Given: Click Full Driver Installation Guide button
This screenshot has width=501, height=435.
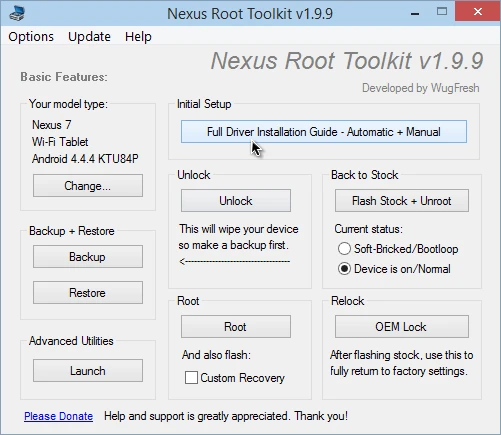Looking at the screenshot, I should click(324, 132).
